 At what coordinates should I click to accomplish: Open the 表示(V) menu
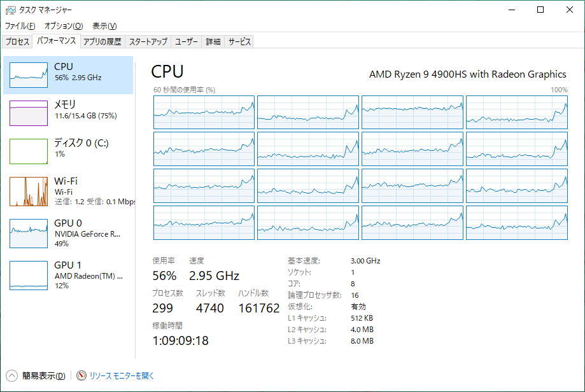(x=104, y=25)
